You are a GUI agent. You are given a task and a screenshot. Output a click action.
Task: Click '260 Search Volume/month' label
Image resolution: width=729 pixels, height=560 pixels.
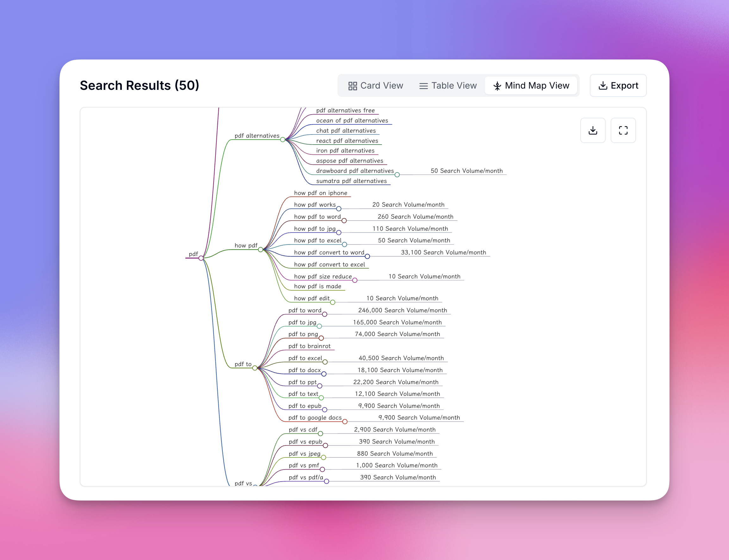[415, 217]
